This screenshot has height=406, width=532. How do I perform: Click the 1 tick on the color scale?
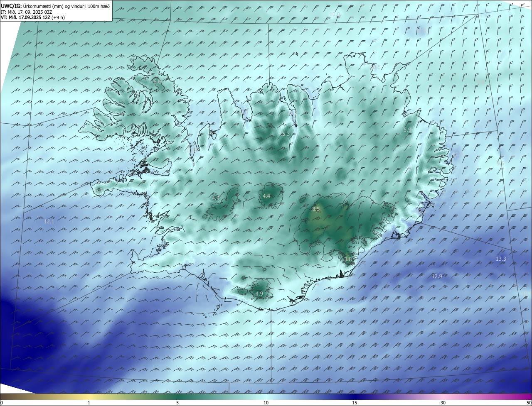(89, 403)
